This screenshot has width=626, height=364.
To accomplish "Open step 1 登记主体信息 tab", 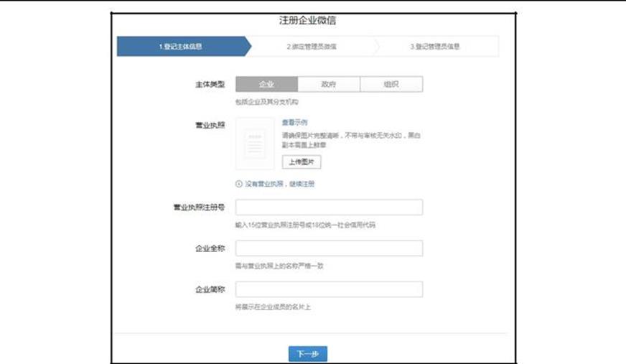I will coord(184,46).
